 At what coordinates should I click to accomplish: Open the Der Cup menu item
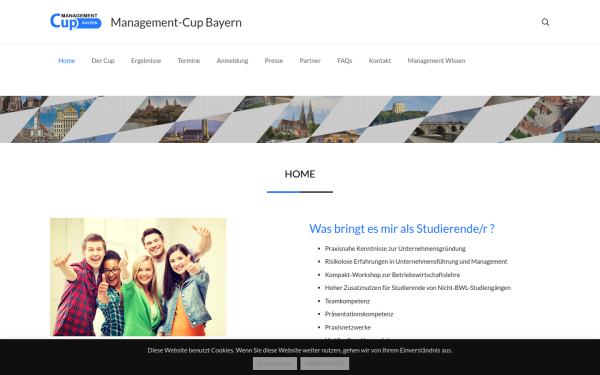103,60
